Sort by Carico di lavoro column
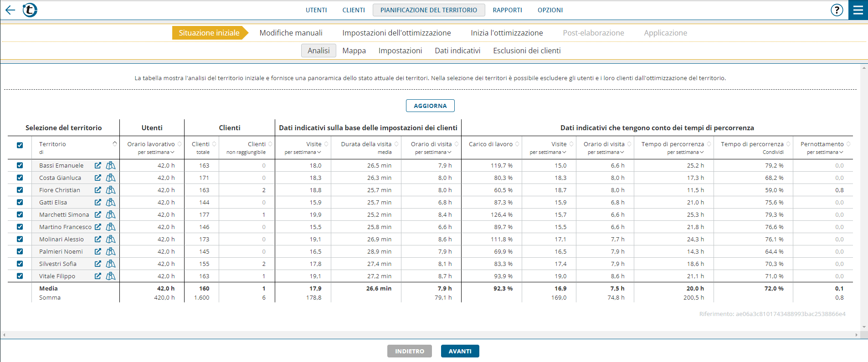868x362 pixels. pyautogui.click(x=518, y=144)
